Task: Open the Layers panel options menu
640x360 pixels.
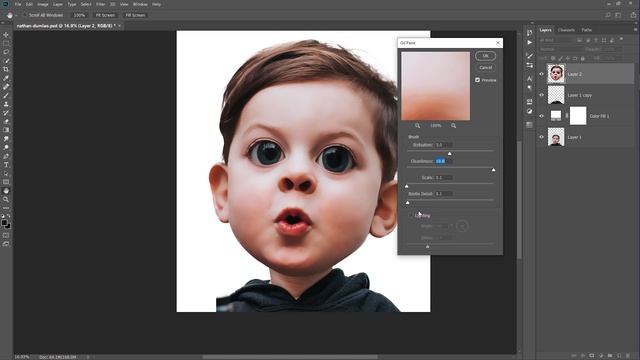Action: (x=635, y=30)
